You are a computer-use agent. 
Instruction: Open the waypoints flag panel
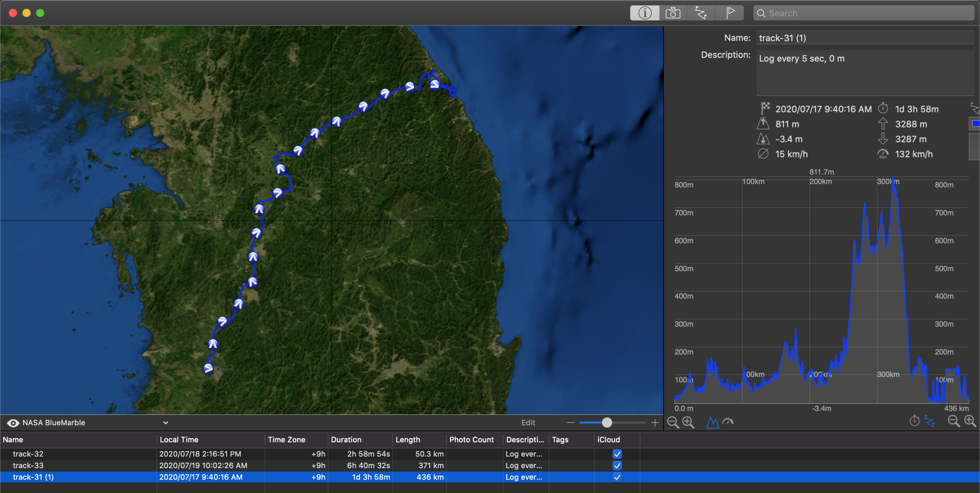point(730,13)
